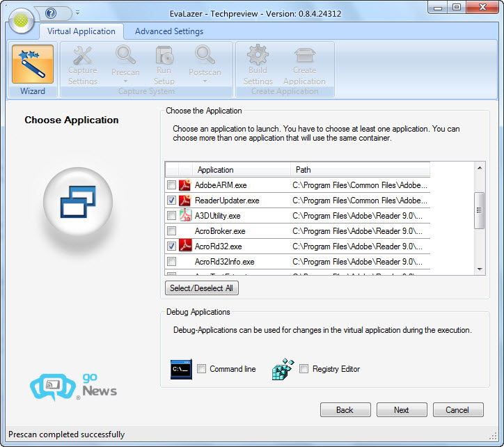Screen dimensions: 504x447
Task: Click the round EvaLazer application orb
Action: (x=21, y=21)
